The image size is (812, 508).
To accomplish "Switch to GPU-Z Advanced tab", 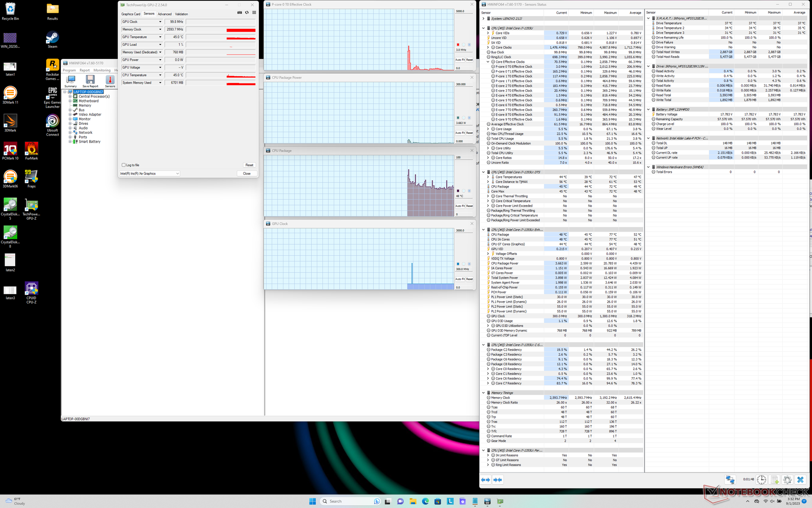I will pyautogui.click(x=165, y=14).
